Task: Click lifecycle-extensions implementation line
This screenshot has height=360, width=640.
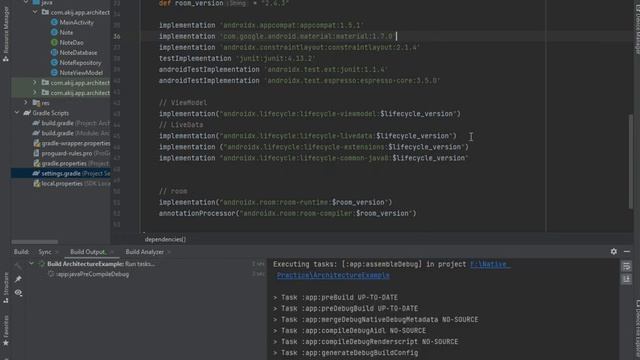Action: click(x=314, y=147)
